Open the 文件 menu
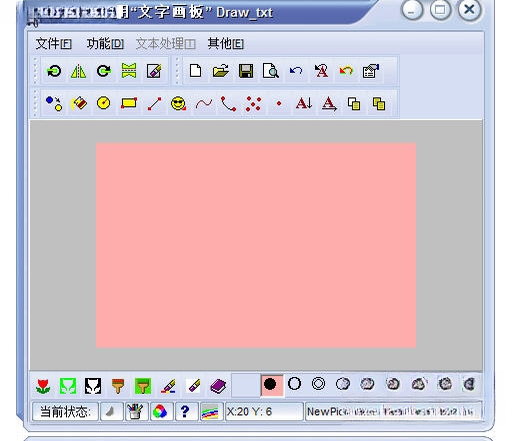512x441 pixels. (x=54, y=44)
